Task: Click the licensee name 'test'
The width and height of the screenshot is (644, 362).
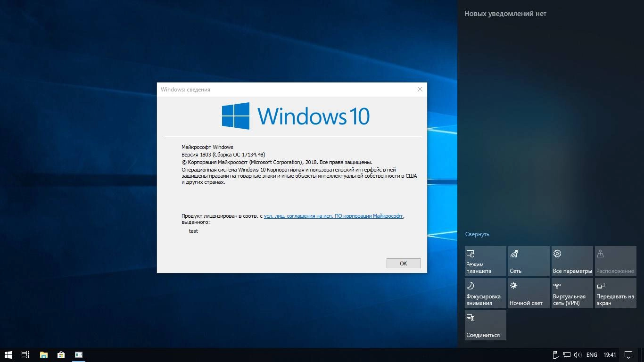Action: [193, 231]
